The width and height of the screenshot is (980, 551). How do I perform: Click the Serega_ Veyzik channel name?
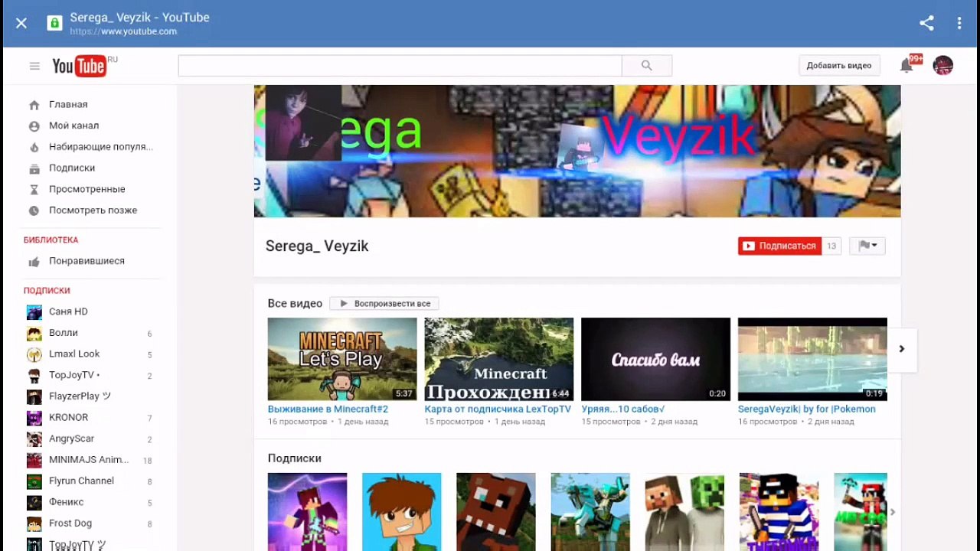pos(317,246)
